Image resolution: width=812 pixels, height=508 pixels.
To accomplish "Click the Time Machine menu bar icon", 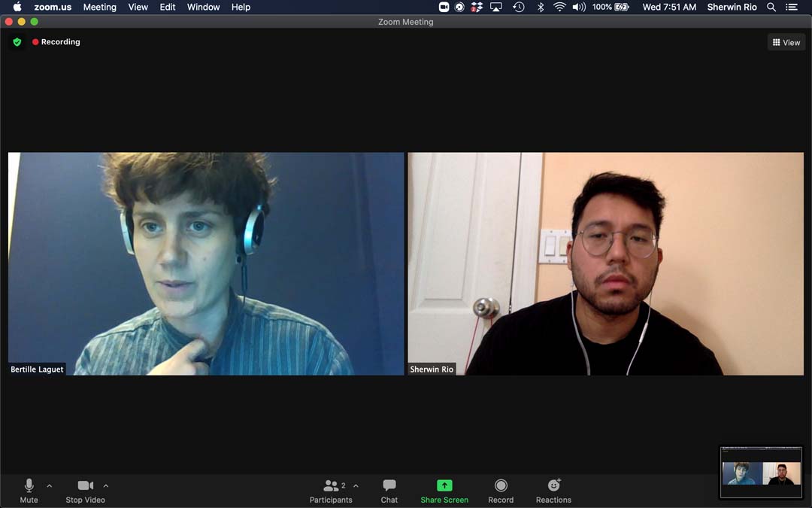I will pos(518,7).
